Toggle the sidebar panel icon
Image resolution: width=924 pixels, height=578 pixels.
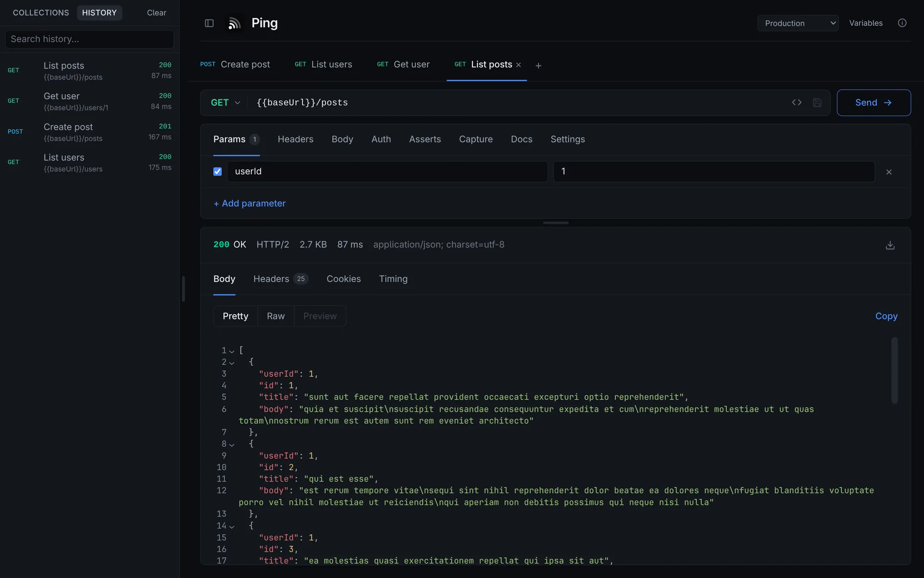pos(209,23)
